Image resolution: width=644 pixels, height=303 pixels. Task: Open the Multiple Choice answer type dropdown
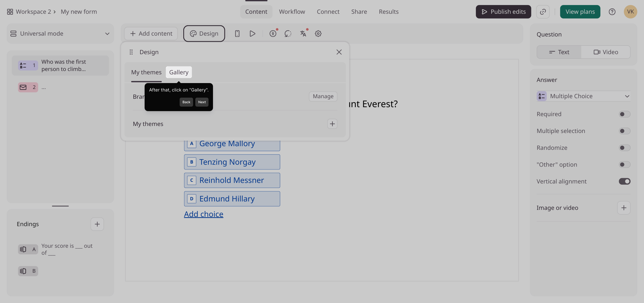click(584, 96)
